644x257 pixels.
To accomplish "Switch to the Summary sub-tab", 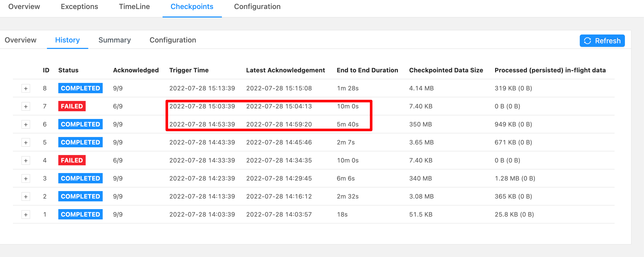I will coord(115,40).
